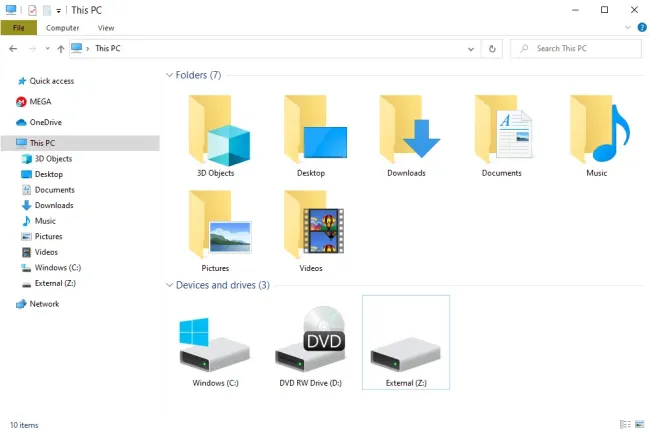This screenshot has height=433, width=650.
Task: Open the address bar history dropdown
Action: coord(470,48)
